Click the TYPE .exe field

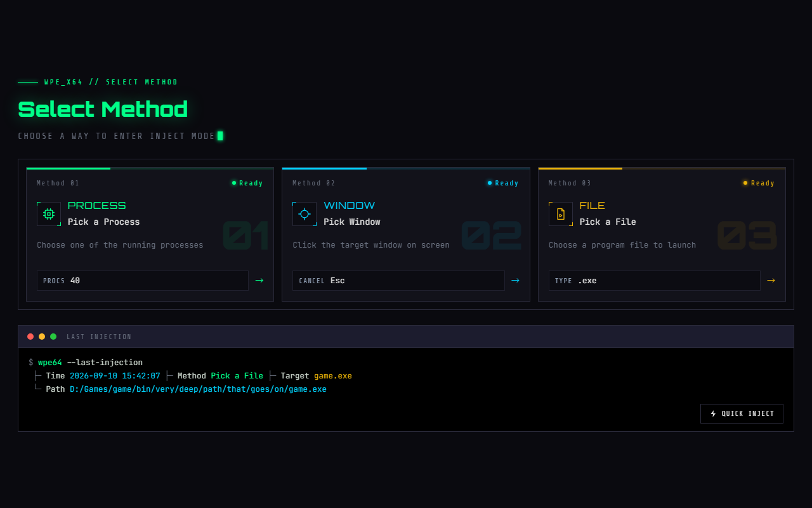[654, 281]
